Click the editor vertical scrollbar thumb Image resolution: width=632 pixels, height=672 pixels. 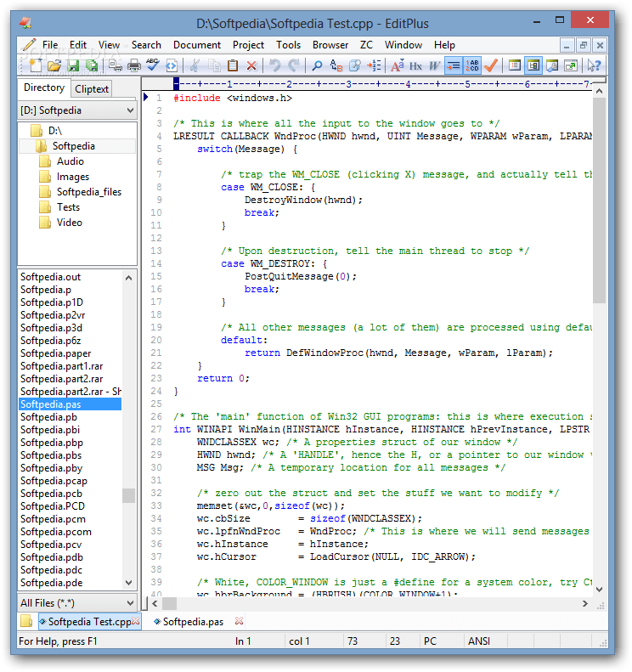[600, 200]
